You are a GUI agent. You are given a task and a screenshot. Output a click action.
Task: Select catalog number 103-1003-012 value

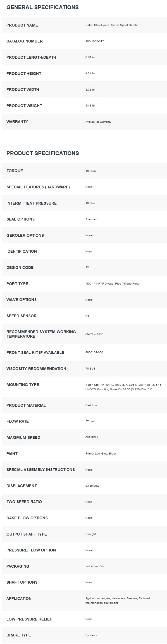pos(95,41)
